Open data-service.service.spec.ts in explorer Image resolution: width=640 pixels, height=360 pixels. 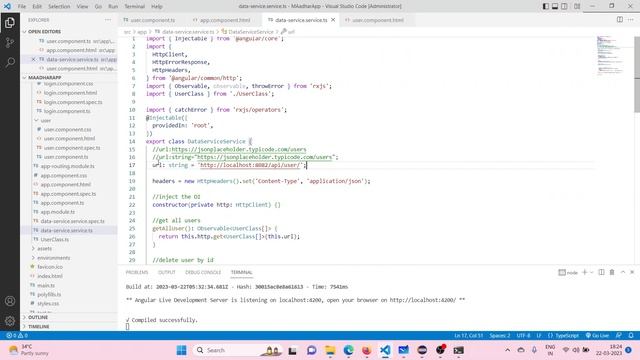pos(73,221)
